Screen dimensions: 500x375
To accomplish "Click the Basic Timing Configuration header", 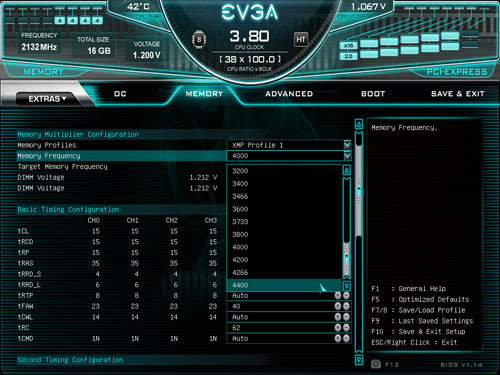I will 68,209.
